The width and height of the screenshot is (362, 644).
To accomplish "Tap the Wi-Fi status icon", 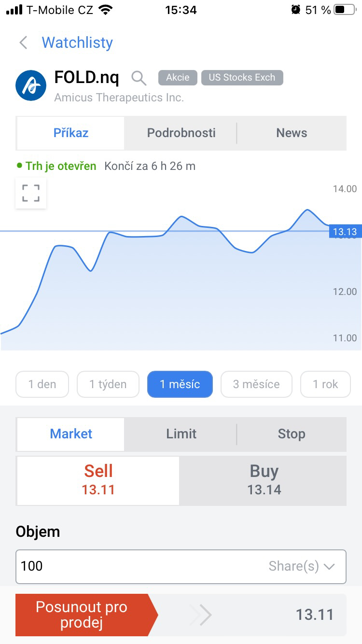I will [104, 10].
